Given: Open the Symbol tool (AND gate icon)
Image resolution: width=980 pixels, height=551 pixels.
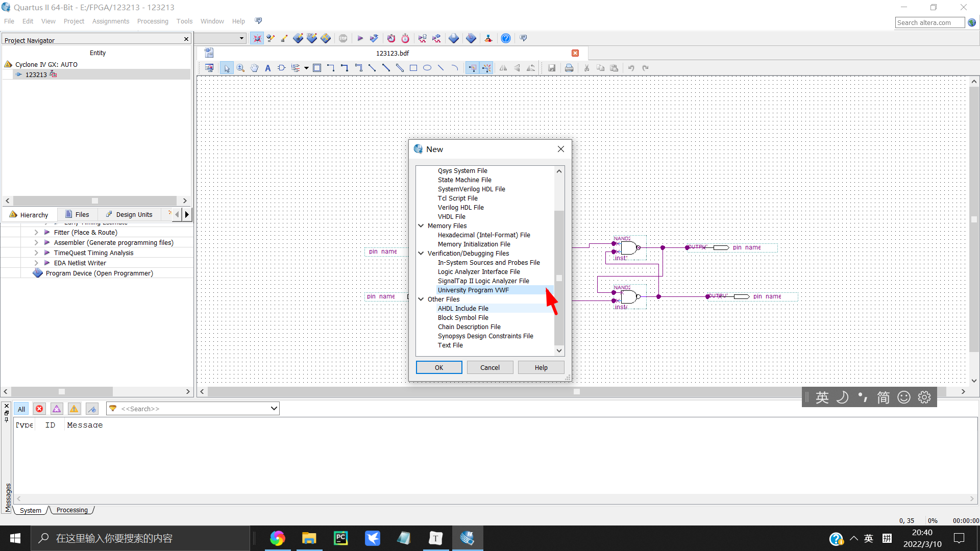Looking at the screenshot, I should 281,68.
